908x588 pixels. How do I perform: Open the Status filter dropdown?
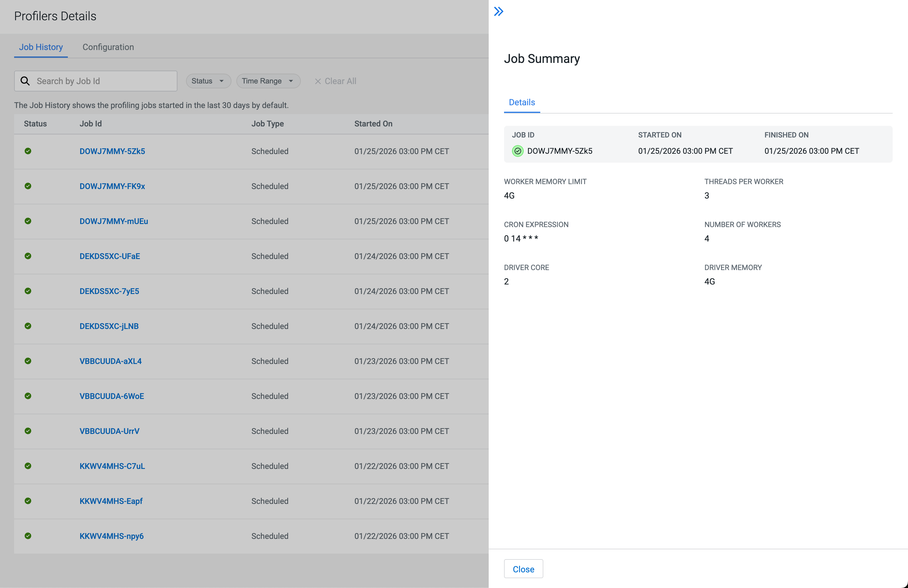coord(208,81)
